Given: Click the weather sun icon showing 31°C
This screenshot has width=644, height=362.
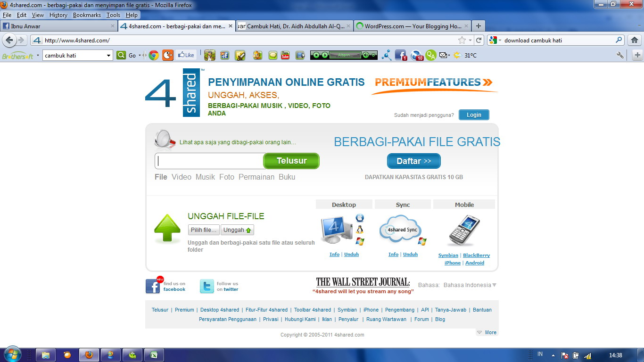Looking at the screenshot, I should tap(457, 55).
